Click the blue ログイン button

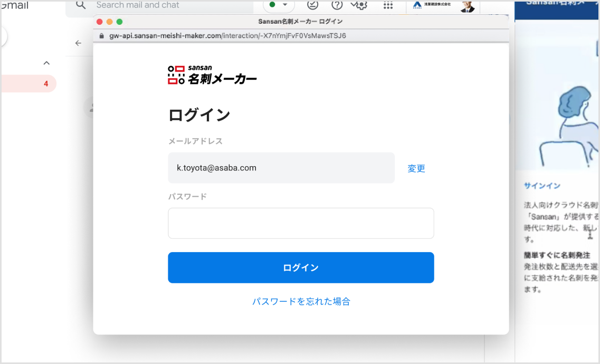tap(301, 267)
